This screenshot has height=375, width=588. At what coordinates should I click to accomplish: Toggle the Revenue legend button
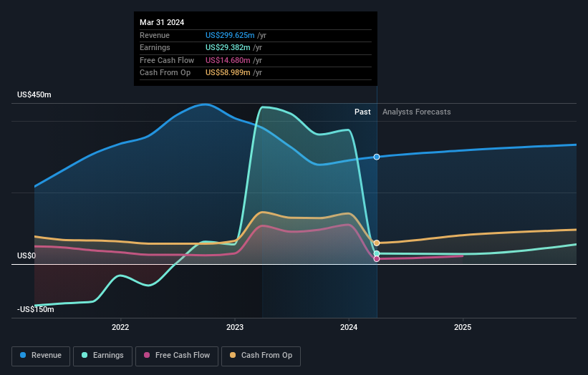pos(41,356)
